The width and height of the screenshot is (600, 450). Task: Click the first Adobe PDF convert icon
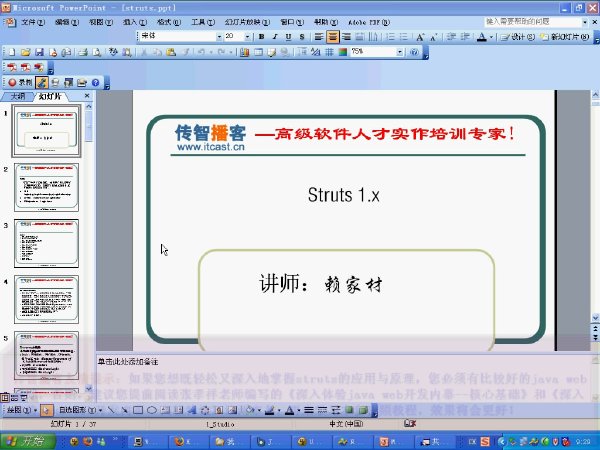pyautogui.click(x=11, y=67)
